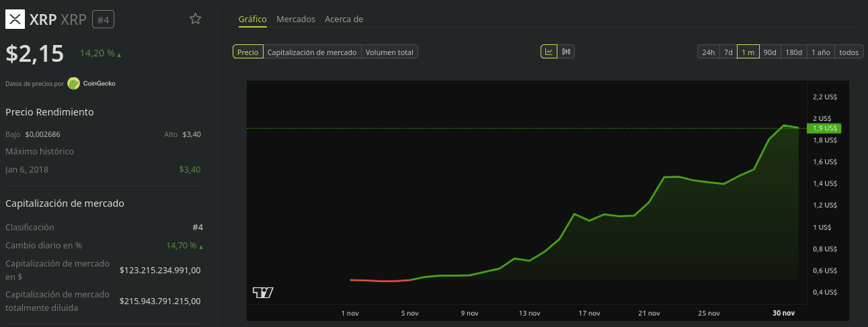Select the Precio chart mode

coord(247,52)
